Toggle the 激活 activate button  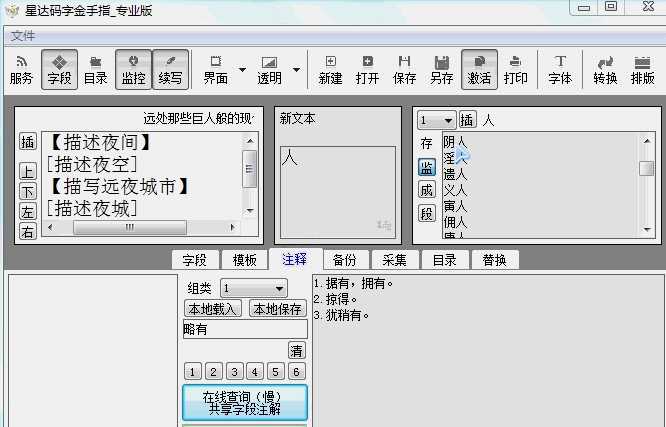(479, 70)
